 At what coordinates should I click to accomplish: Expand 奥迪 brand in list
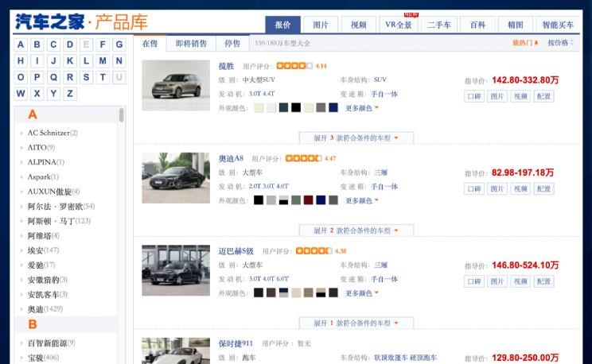45,309
